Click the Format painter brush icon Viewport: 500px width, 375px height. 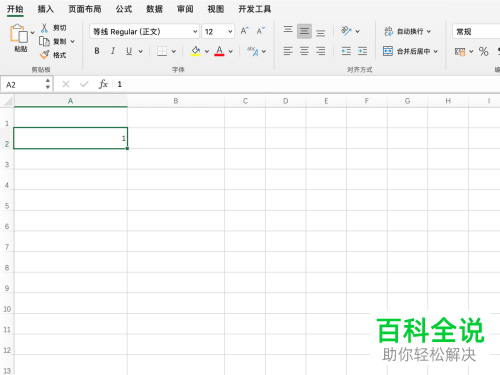pos(44,55)
